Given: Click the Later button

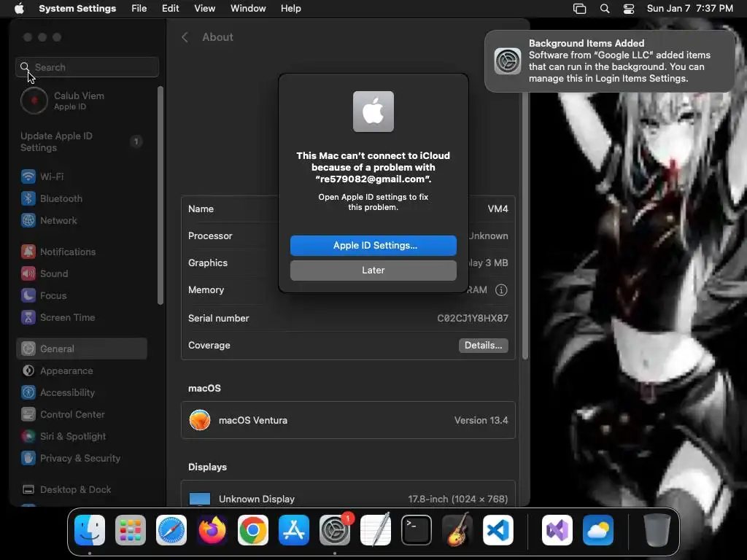Looking at the screenshot, I should point(373,270).
